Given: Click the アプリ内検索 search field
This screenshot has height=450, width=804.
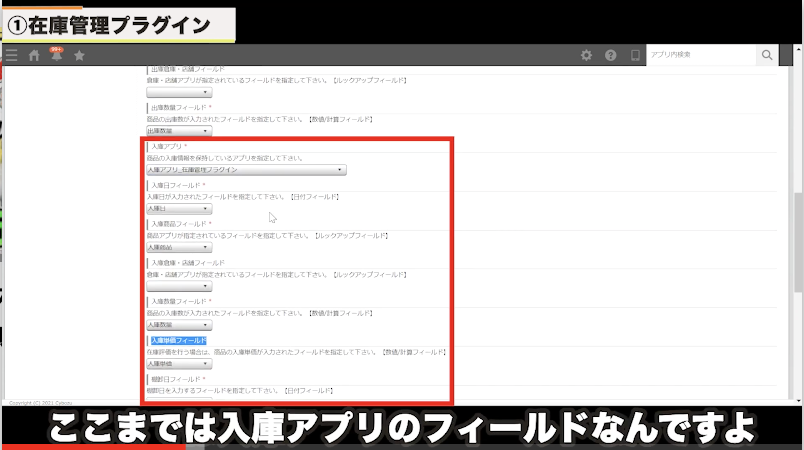Looking at the screenshot, I should 700,55.
